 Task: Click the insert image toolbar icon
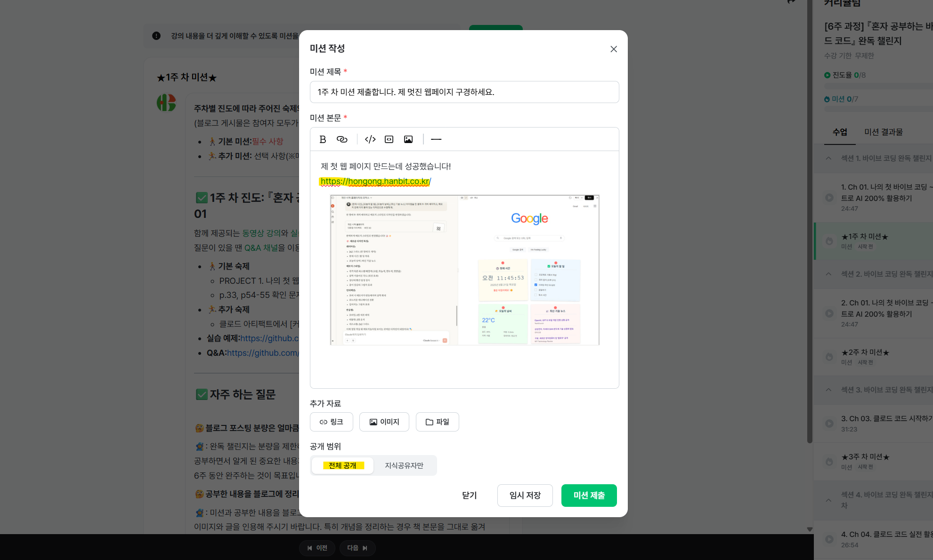pyautogui.click(x=408, y=139)
